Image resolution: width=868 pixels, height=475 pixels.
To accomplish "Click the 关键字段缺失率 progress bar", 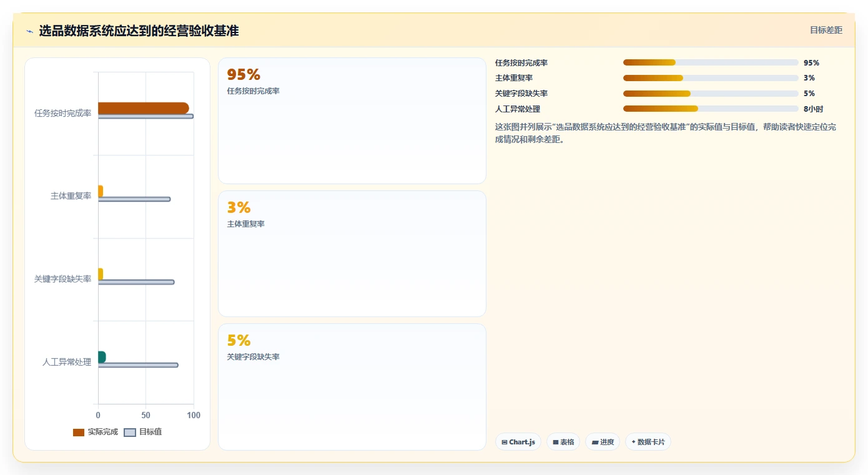I will (711, 94).
